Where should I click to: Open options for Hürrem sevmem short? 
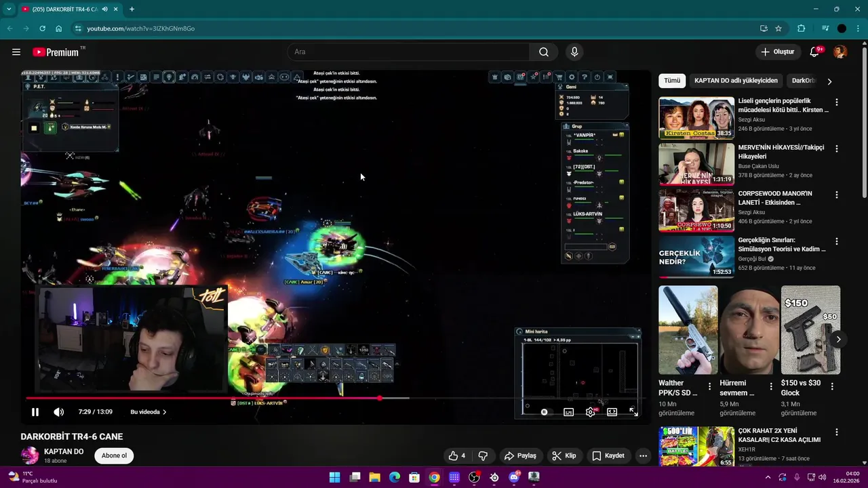(771, 386)
